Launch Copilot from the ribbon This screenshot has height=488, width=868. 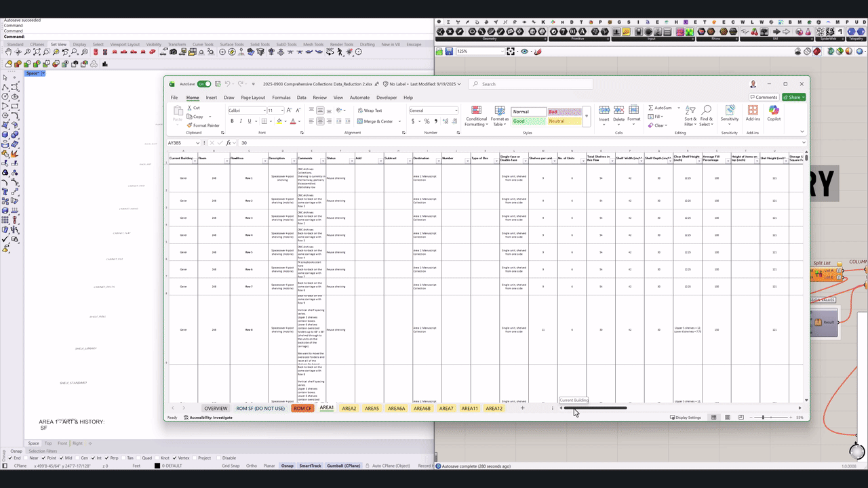click(774, 115)
